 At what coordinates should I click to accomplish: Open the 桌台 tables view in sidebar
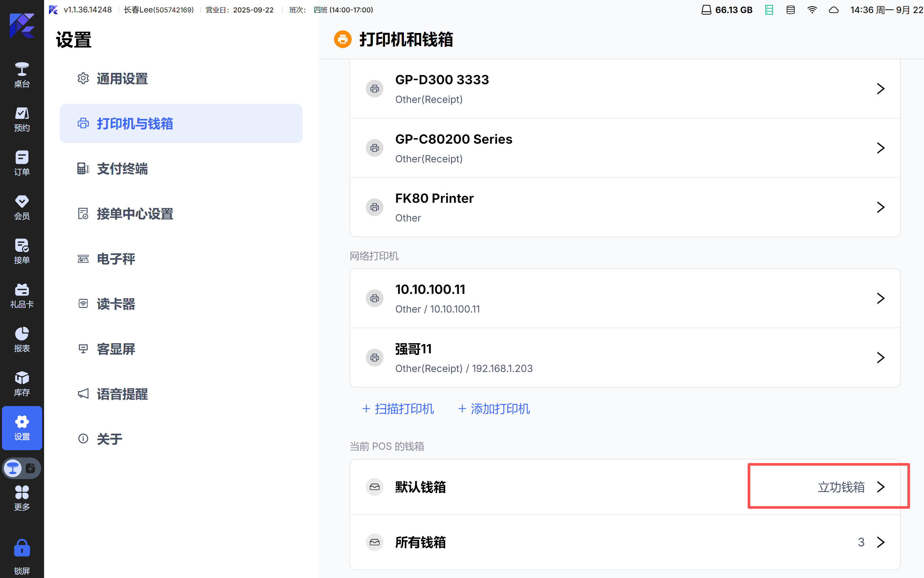tap(22, 75)
